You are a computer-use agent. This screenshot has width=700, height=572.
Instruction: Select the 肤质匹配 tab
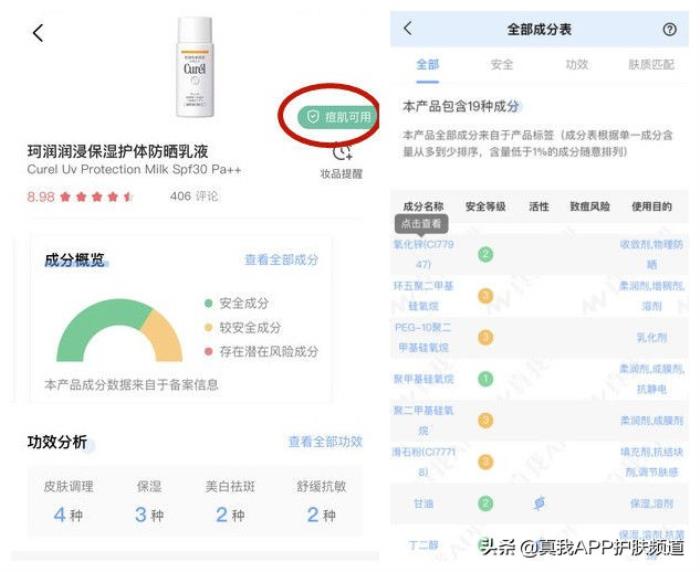pos(650,65)
